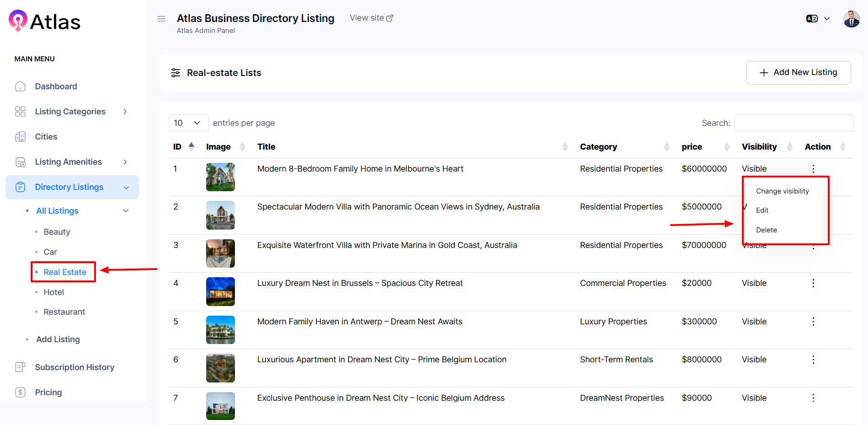Expand Listing Categories submenu
This screenshot has height=425, width=868.
125,112
